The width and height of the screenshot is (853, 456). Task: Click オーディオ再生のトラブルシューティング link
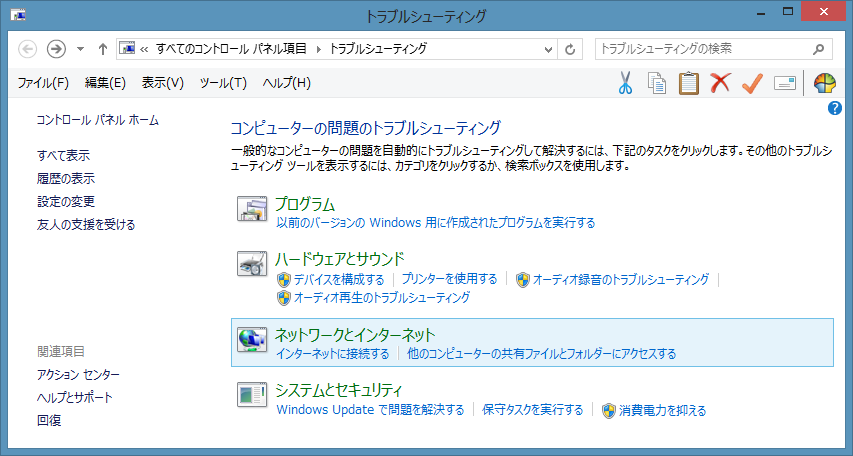[382, 298]
